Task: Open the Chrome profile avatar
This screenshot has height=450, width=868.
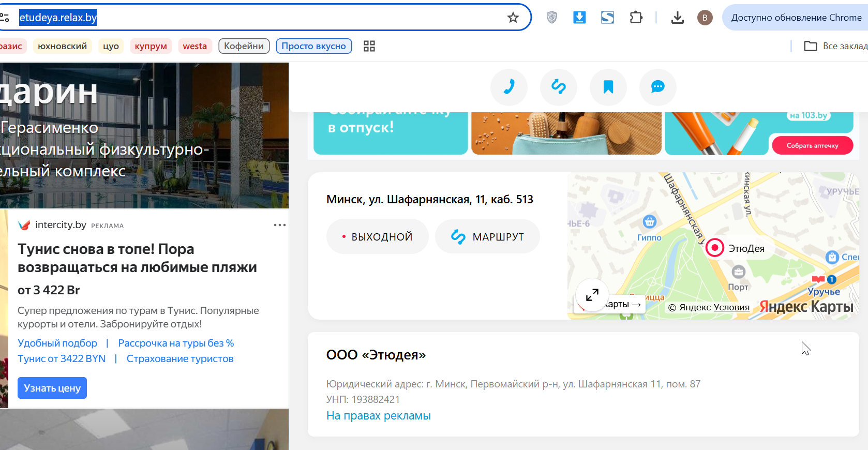Action: coord(705,18)
